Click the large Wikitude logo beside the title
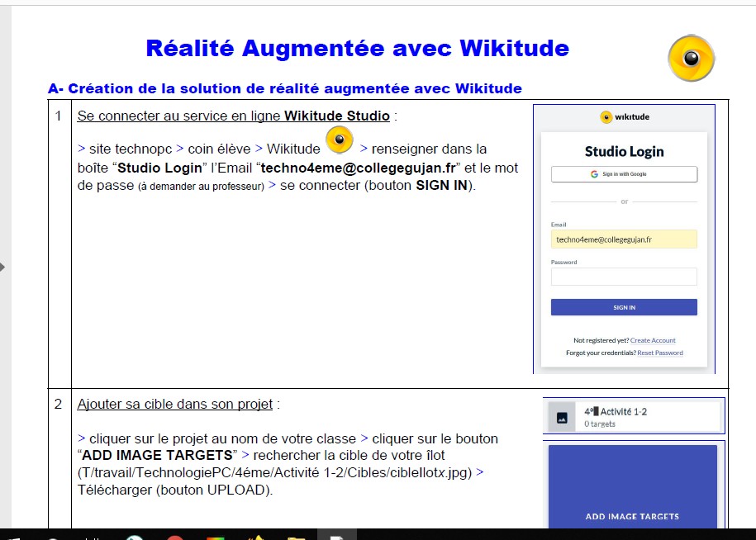 [691, 58]
